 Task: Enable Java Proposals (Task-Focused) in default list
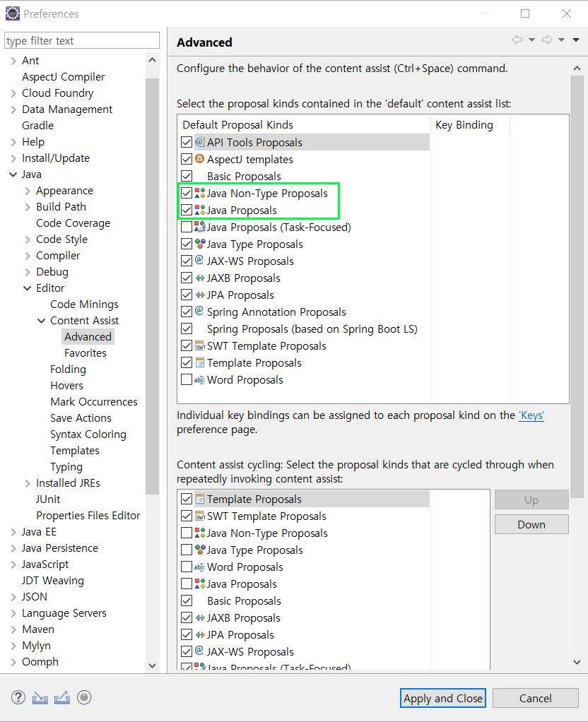[187, 227]
